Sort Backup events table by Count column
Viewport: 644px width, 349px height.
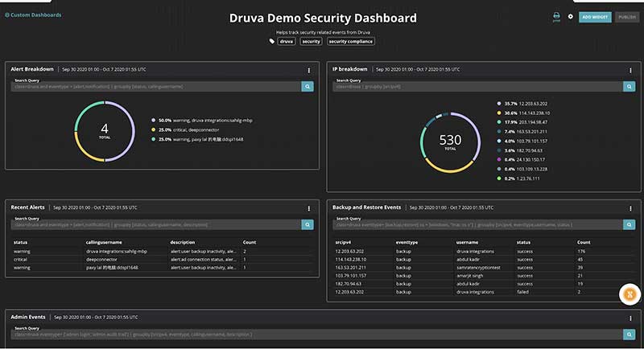[584, 241]
